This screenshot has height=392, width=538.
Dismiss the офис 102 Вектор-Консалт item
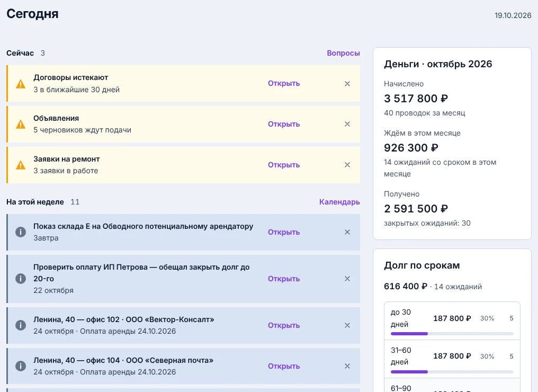(347, 325)
